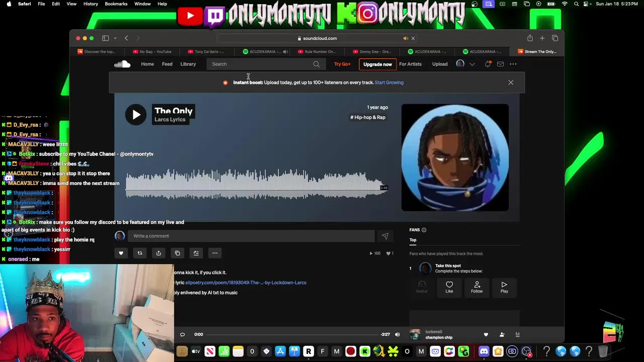Click the Upload link
Image resolution: width=644 pixels, height=362 pixels.
pyautogui.click(x=440, y=64)
